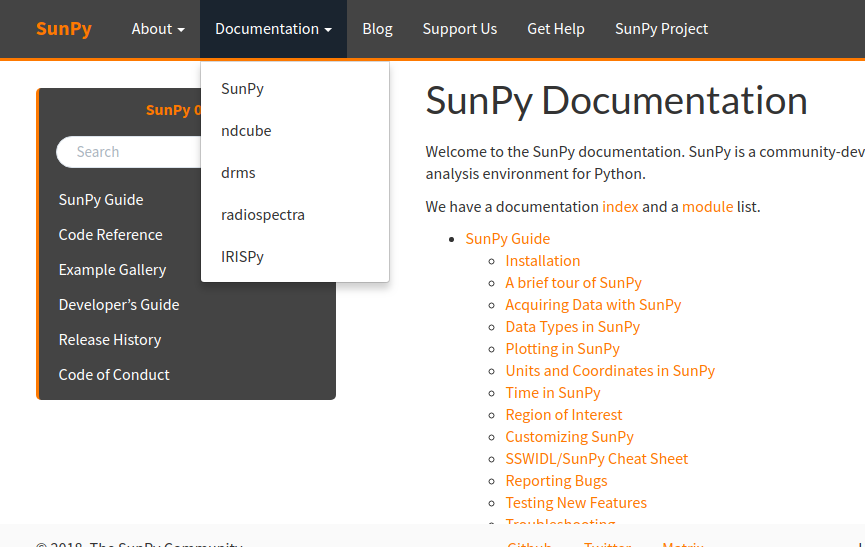Open the Blog page

[x=377, y=29]
